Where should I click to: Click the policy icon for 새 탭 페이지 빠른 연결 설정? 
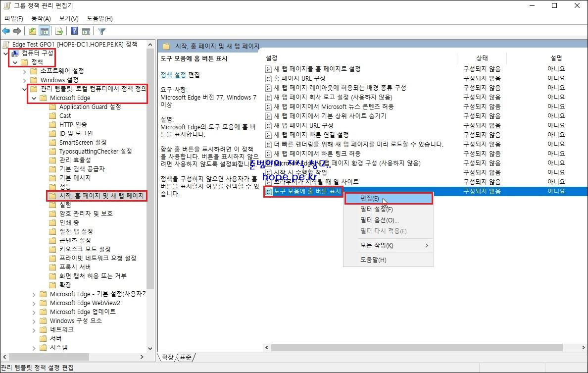[268, 135]
